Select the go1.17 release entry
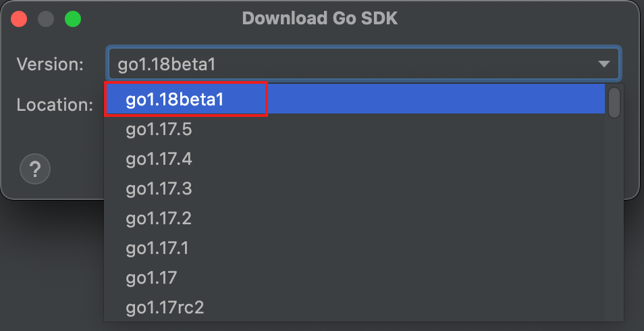 pyautogui.click(x=151, y=278)
